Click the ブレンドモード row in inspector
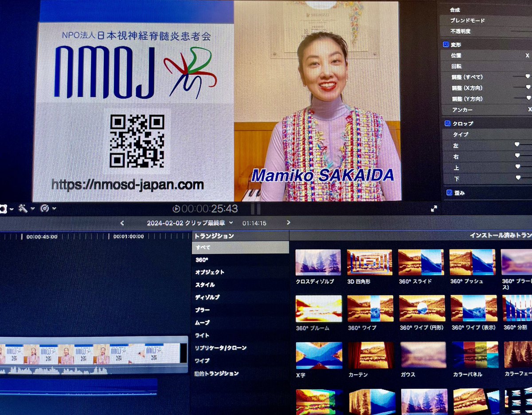 tap(486, 20)
